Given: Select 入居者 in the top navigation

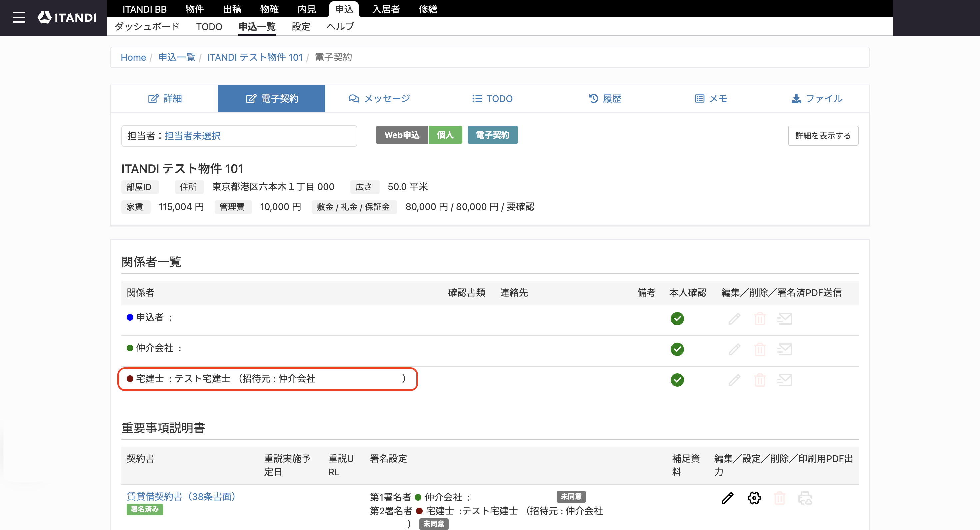Looking at the screenshot, I should pos(386,9).
